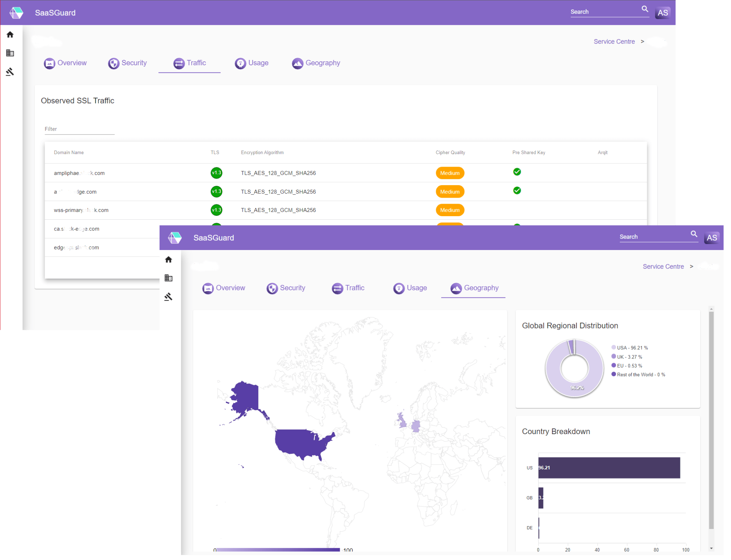Click the search magnifier in the lower window
The height and width of the screenshot is (560, 731).
click(694, 234)
